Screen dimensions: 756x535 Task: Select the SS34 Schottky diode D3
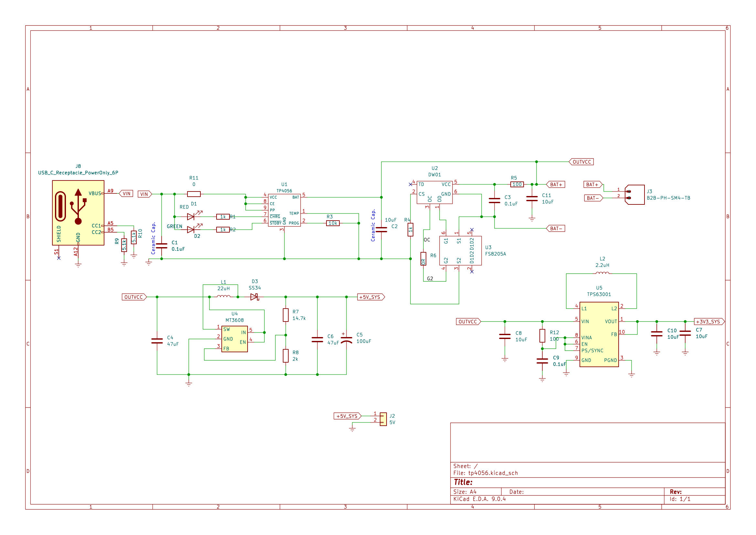click(x=254, y=297)
